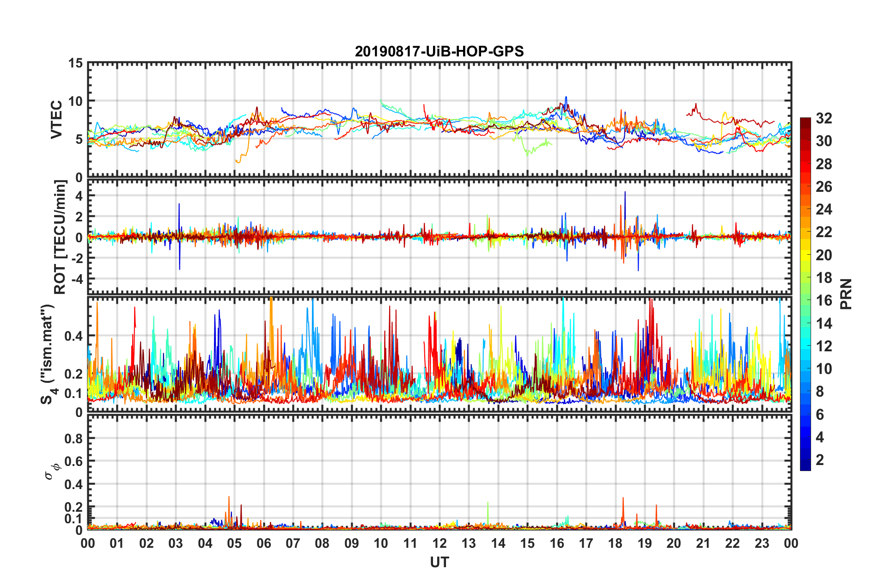This screenshot has width=879, height=588.
Task: Select the "05" hour tick label
Action: [x=234, y=543]
